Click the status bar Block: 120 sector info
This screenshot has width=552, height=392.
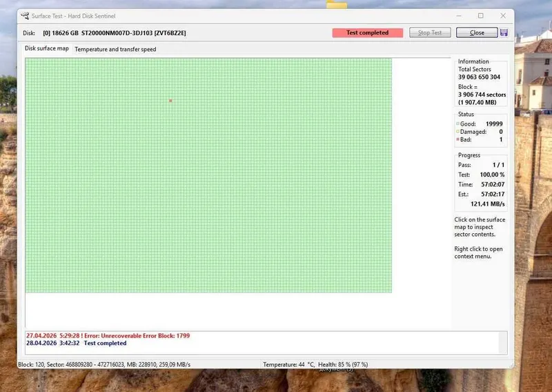pos(104,364)
